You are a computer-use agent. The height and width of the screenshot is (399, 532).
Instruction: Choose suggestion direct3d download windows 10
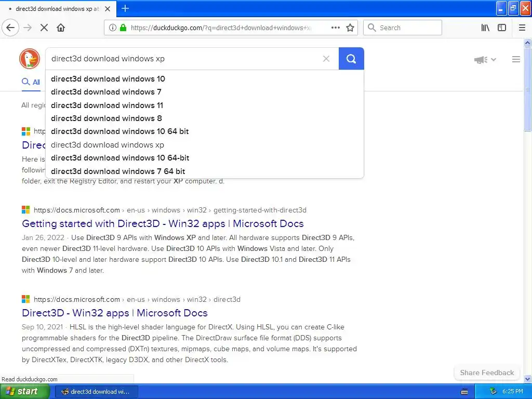205,79
